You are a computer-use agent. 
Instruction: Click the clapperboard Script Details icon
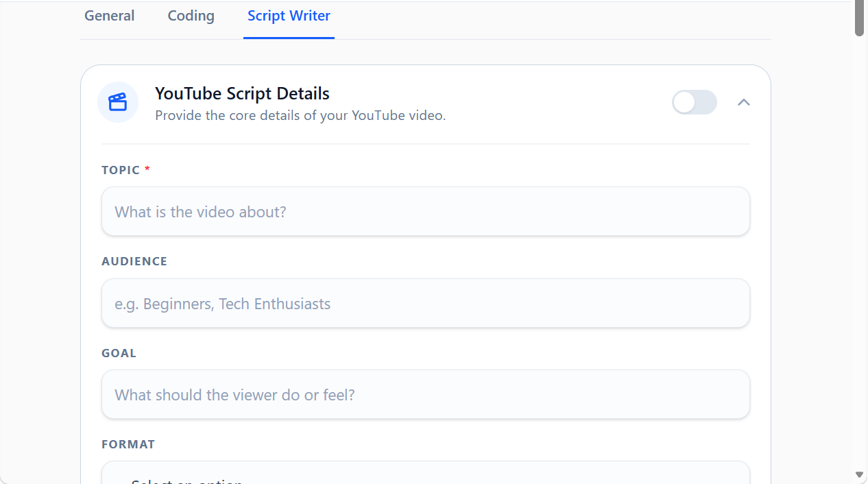coord(117,101)
